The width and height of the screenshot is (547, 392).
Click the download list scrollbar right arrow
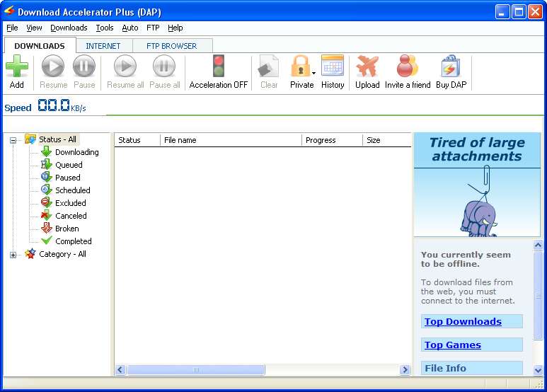click(x=405, y=369)
